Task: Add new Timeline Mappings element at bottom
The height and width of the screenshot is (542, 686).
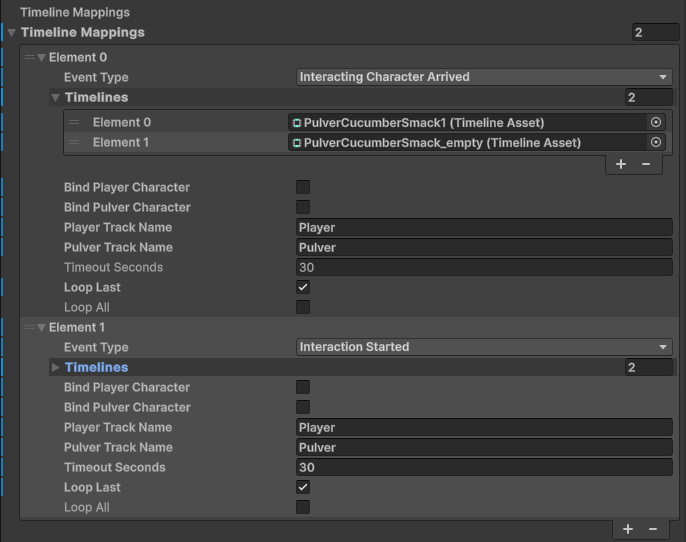Action: 628,528
